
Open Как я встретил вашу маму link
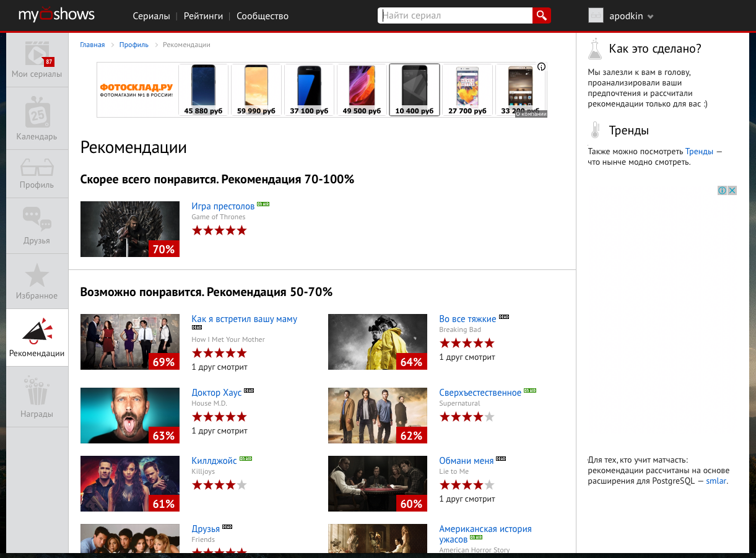245,319
